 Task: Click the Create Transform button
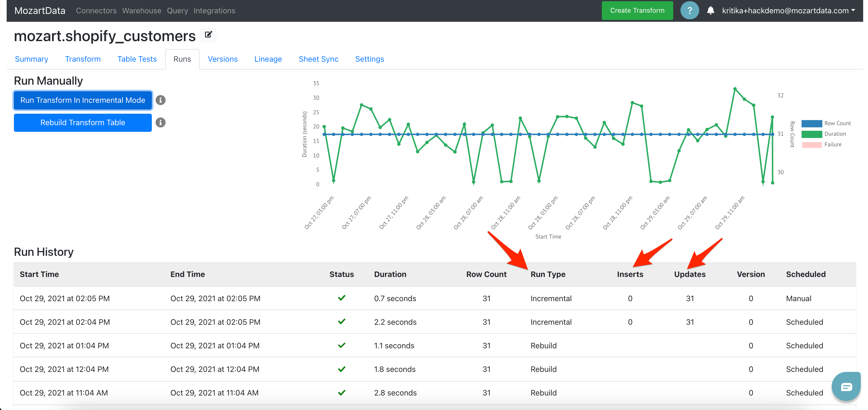637,11
